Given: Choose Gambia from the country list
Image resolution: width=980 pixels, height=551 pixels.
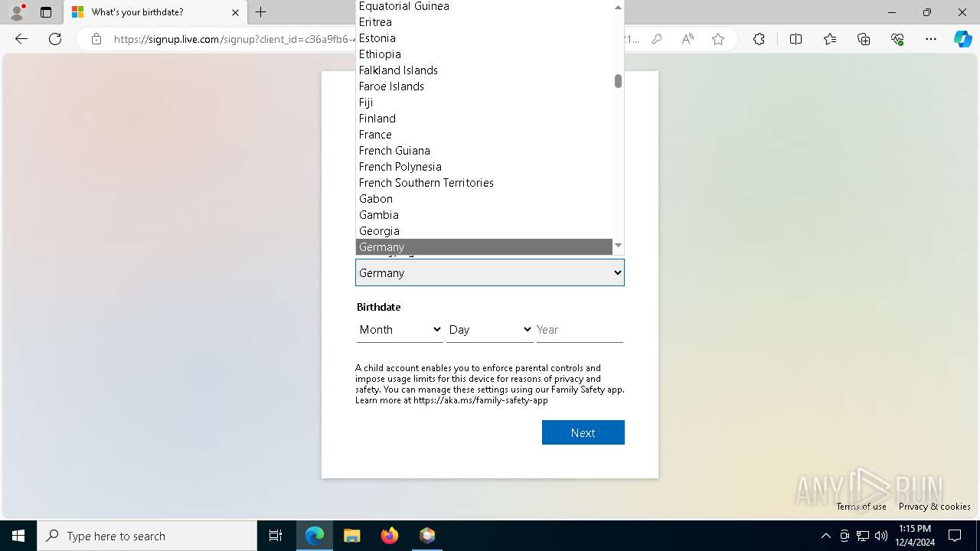Looking at the screenshot, I should (x=484, y=215).
